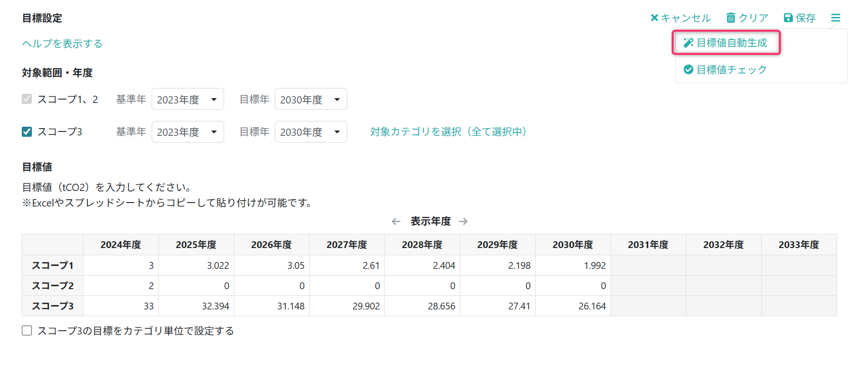This screenshot has width=868, height=366.
Task: Enable スコープ3の目標をカテゴリ単位で設定する checkbox
Action: tap(27, 331)
